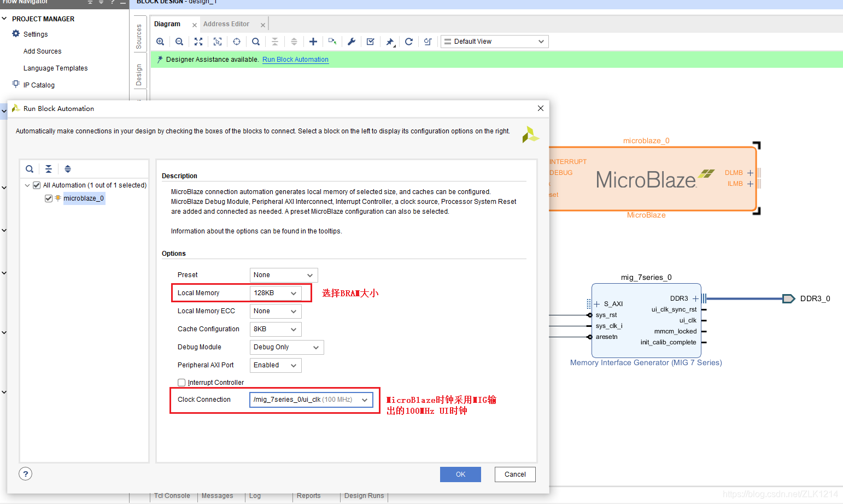Viewport: 843px width, 504px height.
Task: Open Language Templates
Action: [55, 68]
